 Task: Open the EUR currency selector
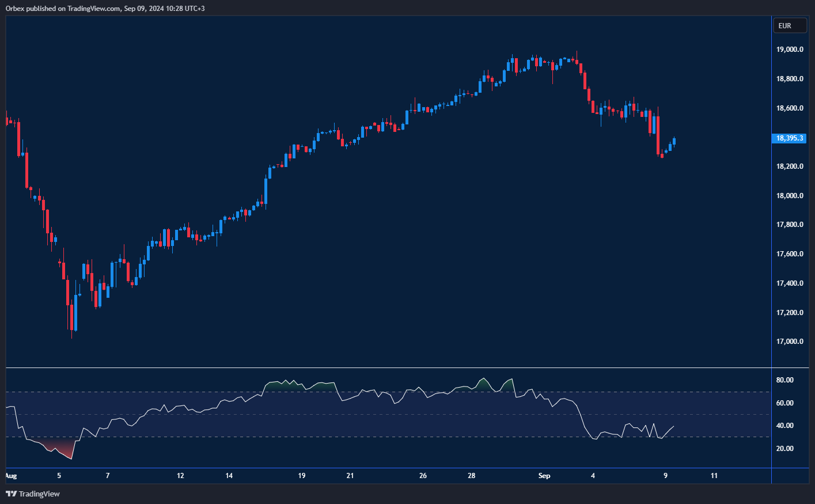point(789,26)
